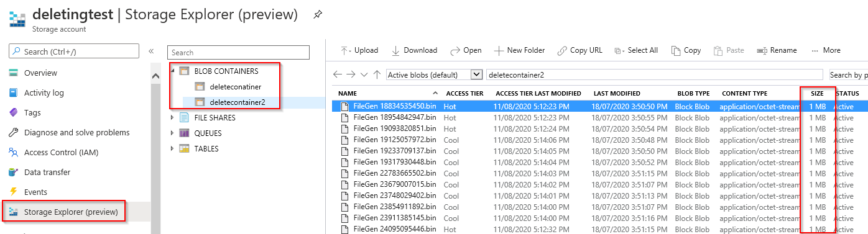Click the Download toolbar icon
Image resolution: width=868 pixels, height=234 pixels.
point(395,50)
